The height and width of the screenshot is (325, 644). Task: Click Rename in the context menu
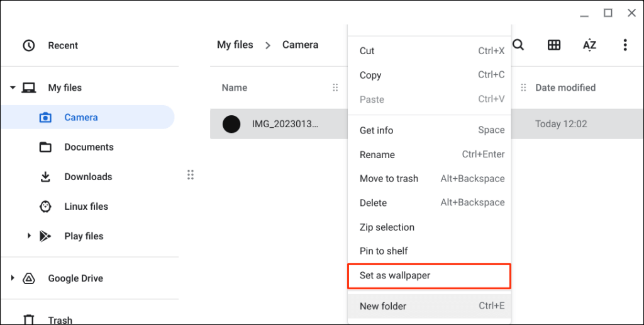(x=377, y=154)
